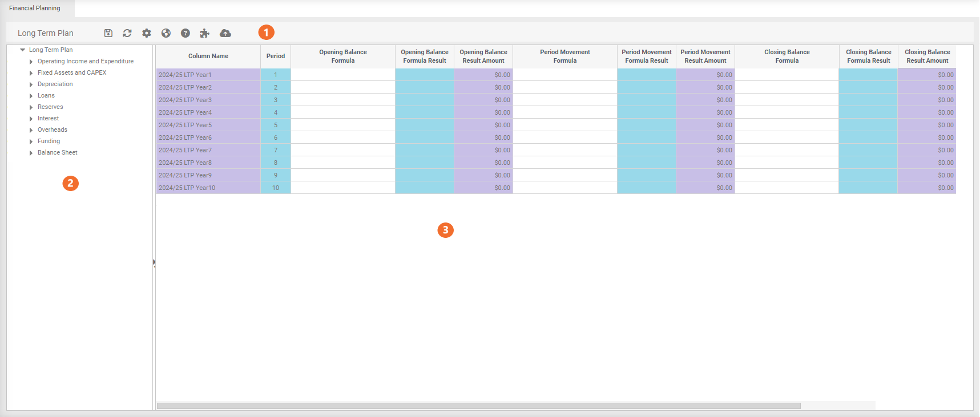This screenshot has width=980, height=417.
Task: Open help with the question mark icon
Action: pyautogui.click(x=185, y=33)
